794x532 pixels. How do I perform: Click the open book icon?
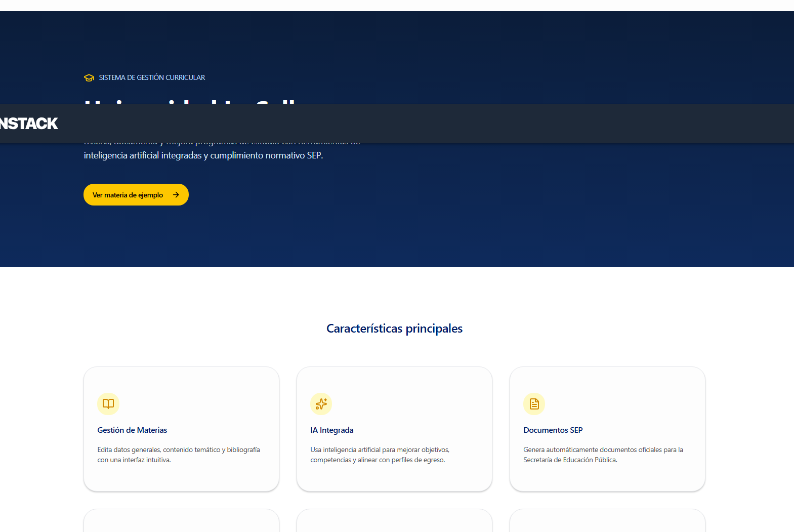pos(108,404)
